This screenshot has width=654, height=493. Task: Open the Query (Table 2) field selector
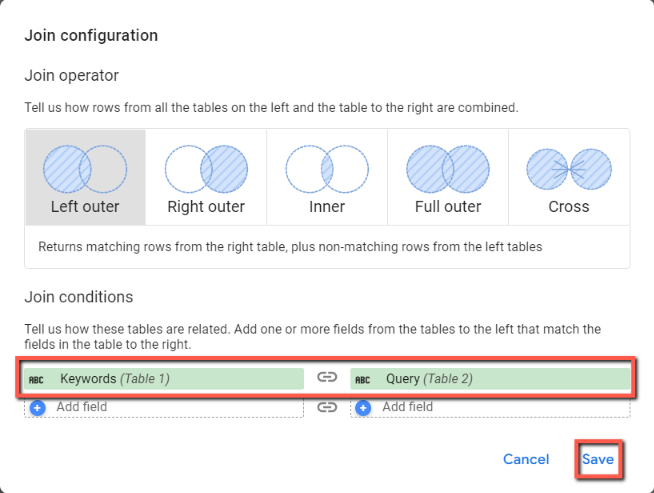pyautogui.click(x=490, y=379)
